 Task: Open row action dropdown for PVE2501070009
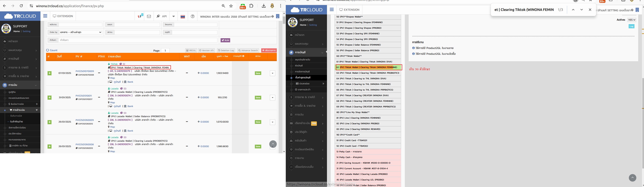[272, 73]
